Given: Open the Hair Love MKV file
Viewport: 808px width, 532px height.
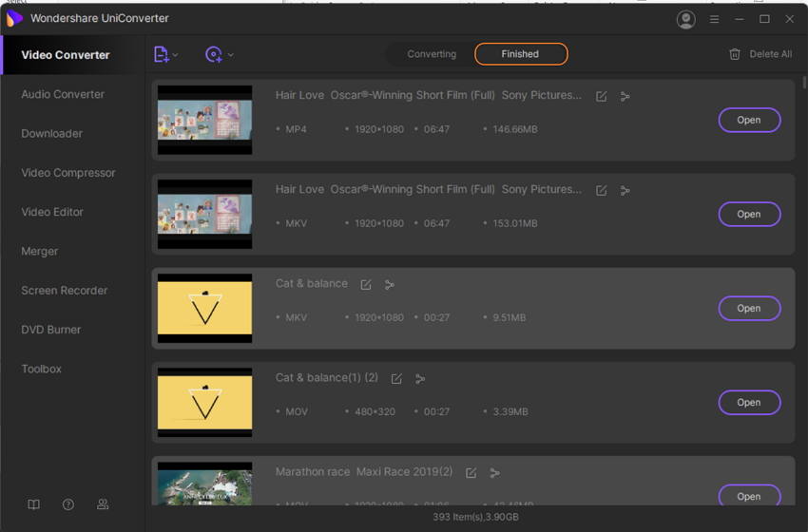Looking at the screenshot, I should coord(749,215).
